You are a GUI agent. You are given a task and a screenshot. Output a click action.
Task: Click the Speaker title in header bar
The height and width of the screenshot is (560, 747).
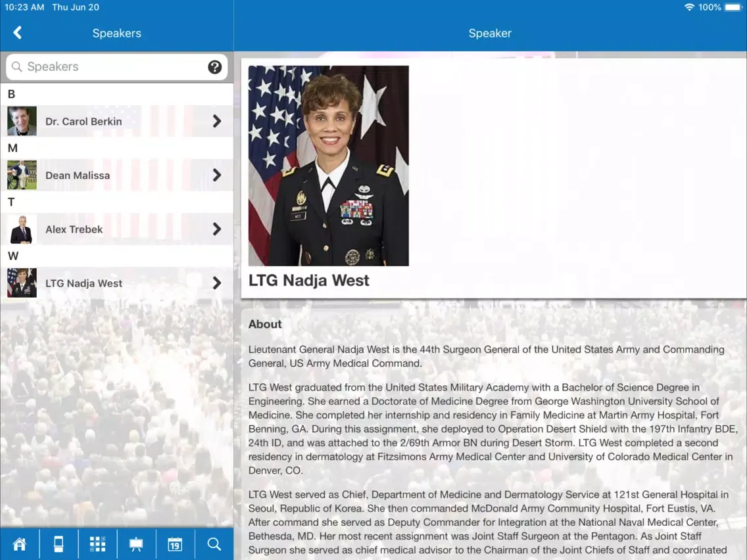[490, 34]
